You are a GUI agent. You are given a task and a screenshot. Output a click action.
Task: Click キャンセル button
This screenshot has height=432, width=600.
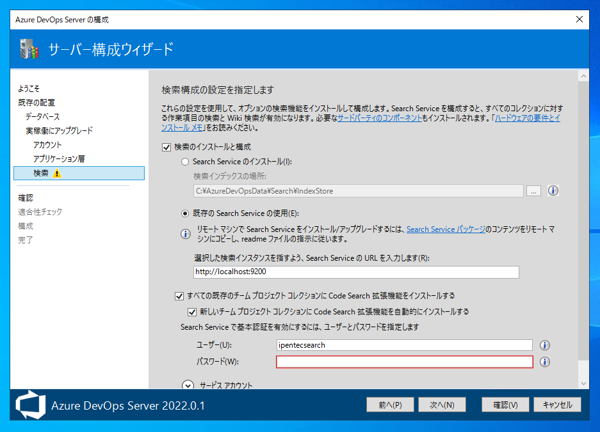click(x=558, y=405)
